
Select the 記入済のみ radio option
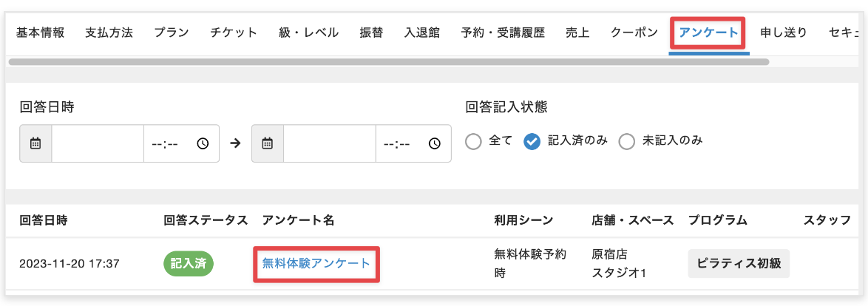pos(532,141)
